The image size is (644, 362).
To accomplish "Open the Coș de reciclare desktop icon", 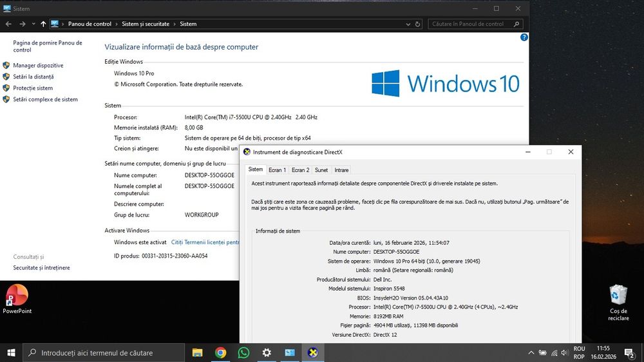I will coord(618,303).
